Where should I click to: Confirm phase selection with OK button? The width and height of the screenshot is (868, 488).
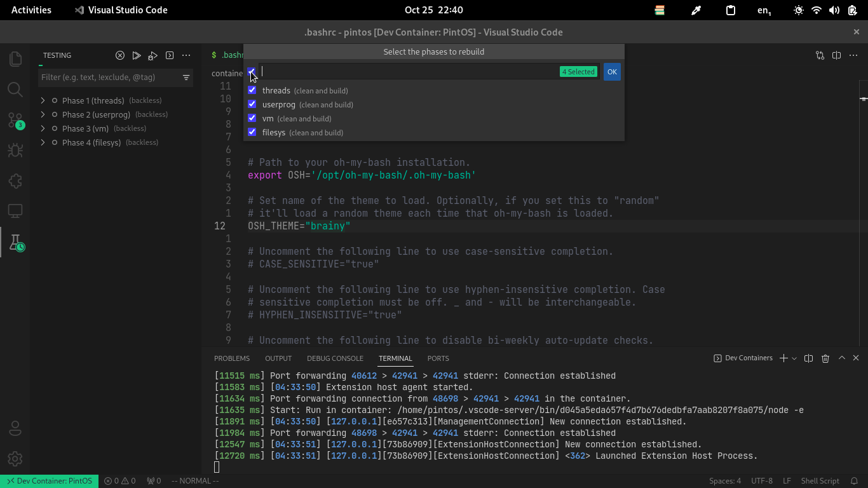pos(612,72)
